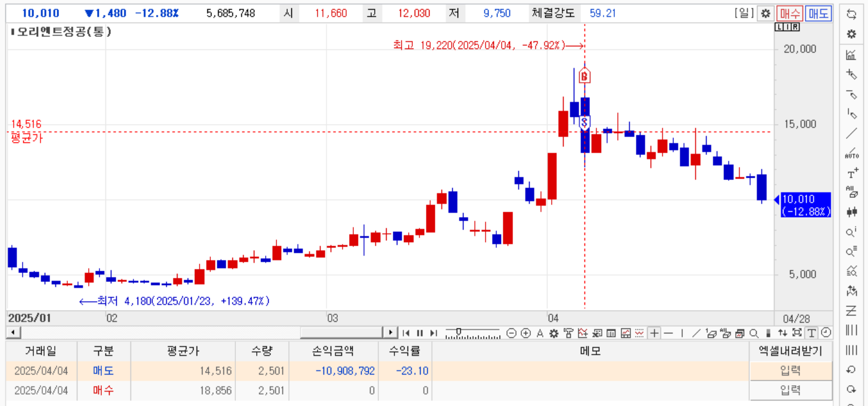Click the skip to end playback button
The width and height of the screenshot is (868, 406).
click(433, 333)
